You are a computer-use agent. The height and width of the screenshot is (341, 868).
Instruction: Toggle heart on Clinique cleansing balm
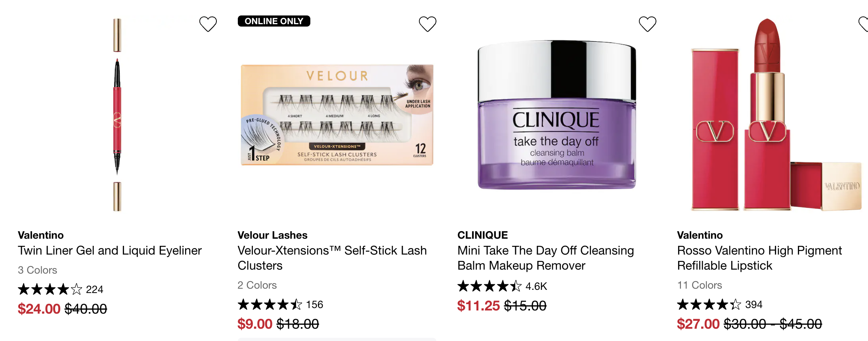(648, 24)
